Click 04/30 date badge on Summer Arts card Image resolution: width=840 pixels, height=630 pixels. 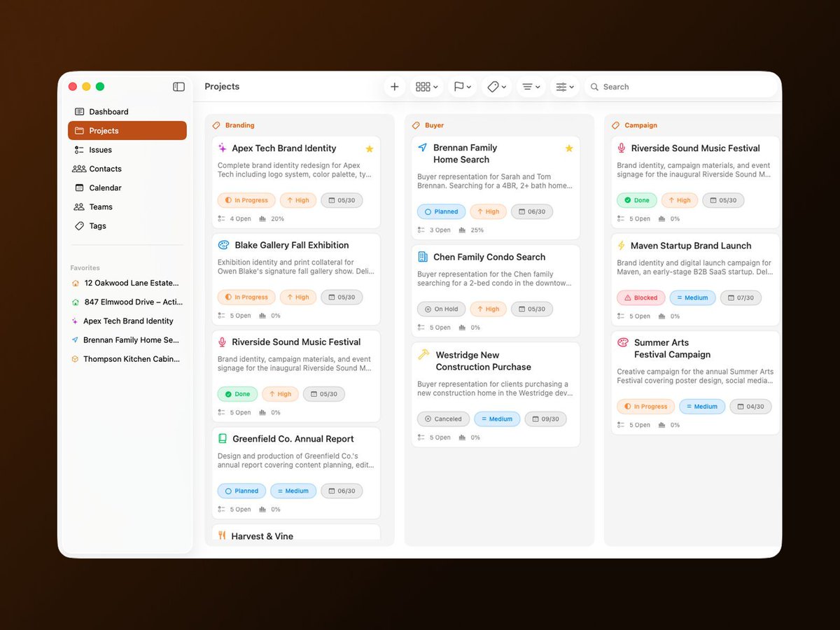750,407
